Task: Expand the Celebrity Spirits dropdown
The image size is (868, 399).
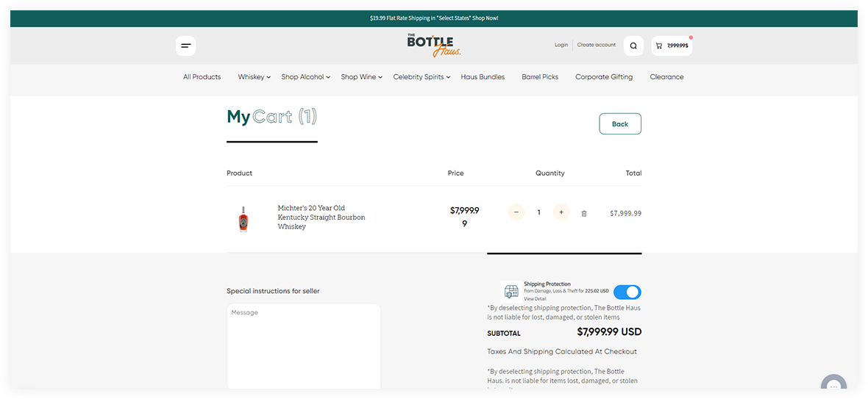Action: coord(422,77)
